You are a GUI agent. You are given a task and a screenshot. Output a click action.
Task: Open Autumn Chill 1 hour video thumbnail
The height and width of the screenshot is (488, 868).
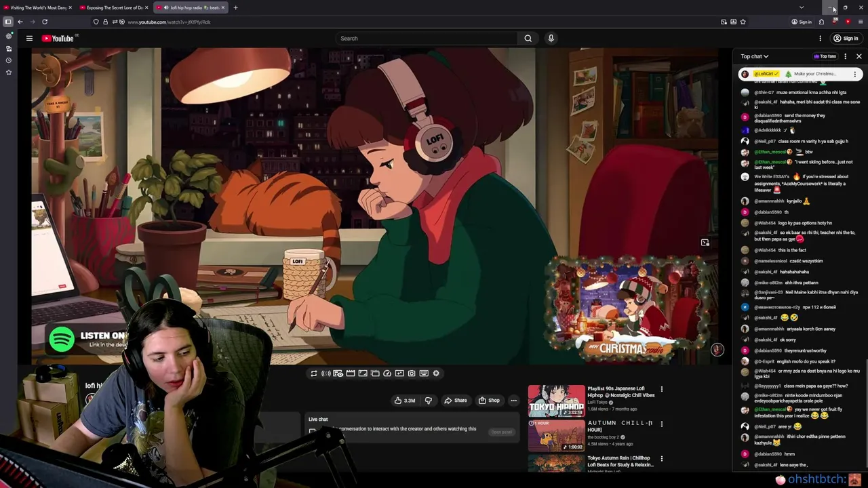(556, 435)
